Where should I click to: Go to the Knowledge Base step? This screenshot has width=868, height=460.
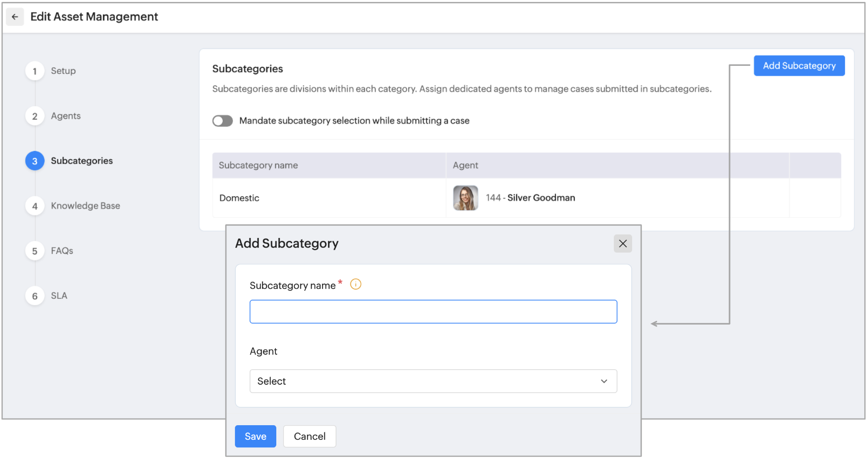coord(85,206)
